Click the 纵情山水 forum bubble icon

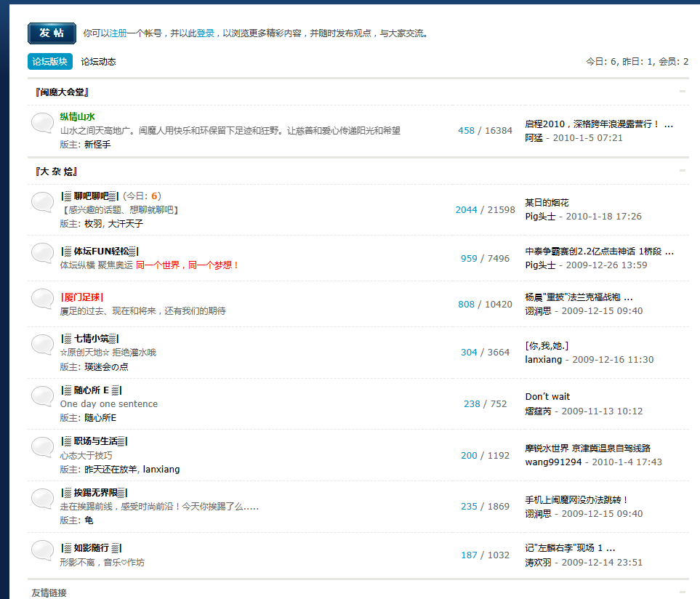tap(42, 123)
